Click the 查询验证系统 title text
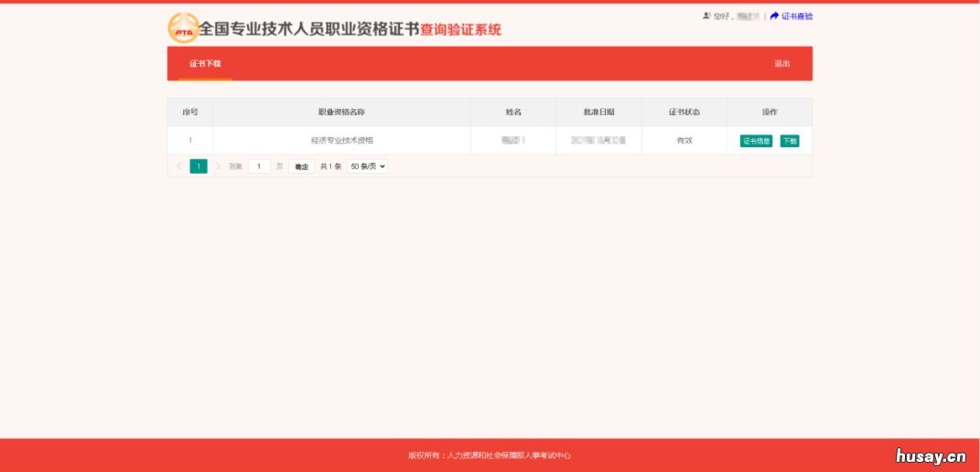The width and height of the screenshot is (980, 472). (460, 30)
